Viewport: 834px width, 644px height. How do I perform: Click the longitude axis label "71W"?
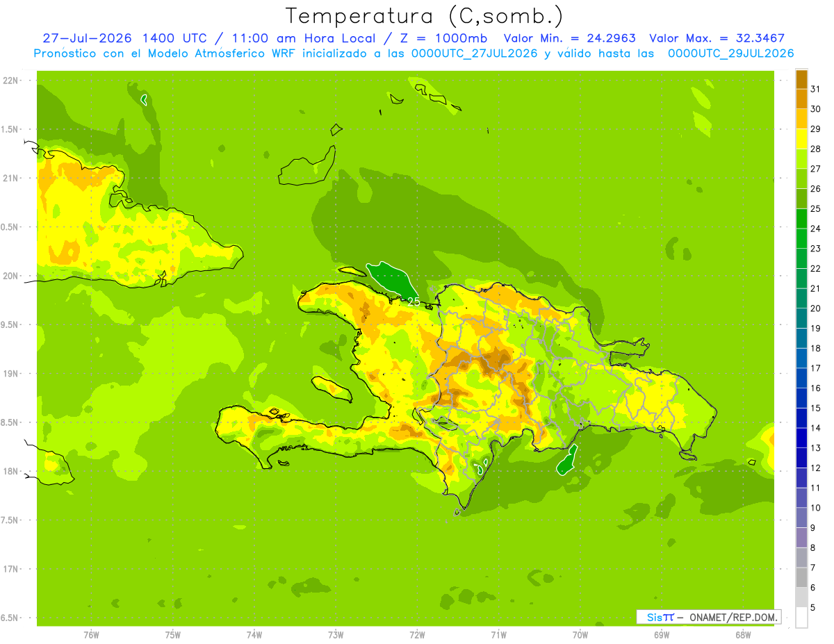click(498, 635)
